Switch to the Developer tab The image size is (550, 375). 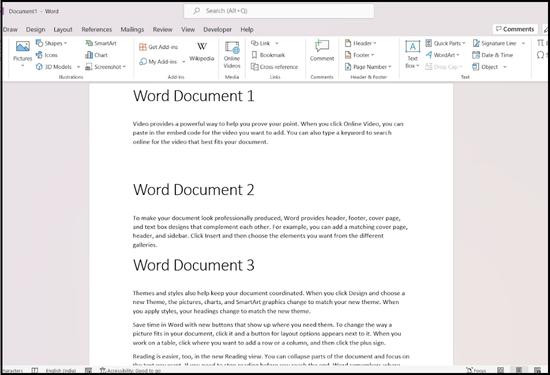pos(217,29)
